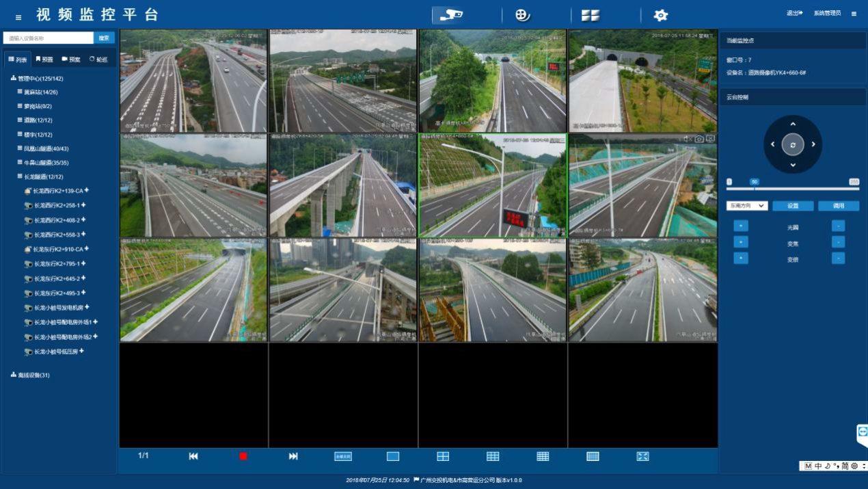Select single-window layout

[393, 456]
